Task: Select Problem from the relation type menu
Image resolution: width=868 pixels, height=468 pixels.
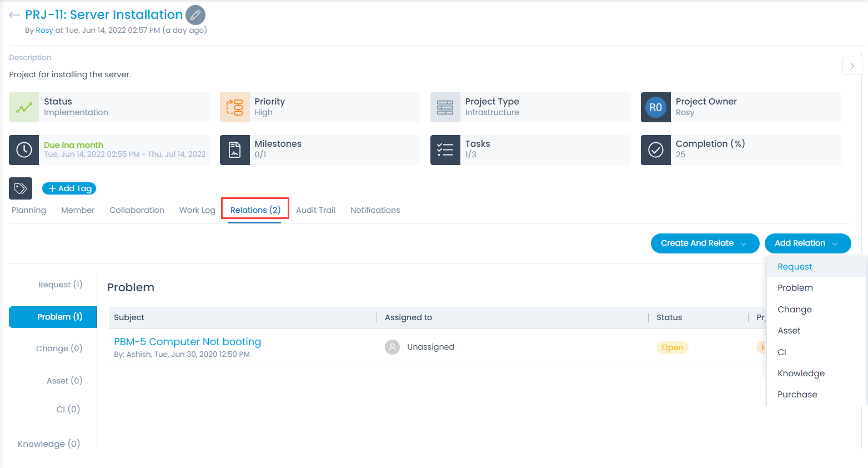Action: tap(795, 287)
